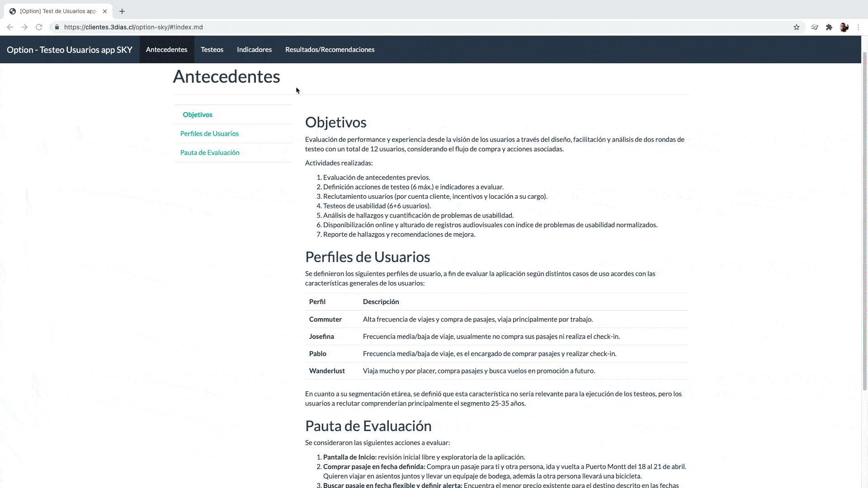The width and height of the screenshot is (868, 488).
Task: Open the Extensions puzzle icon
Action: click(829, 27)
